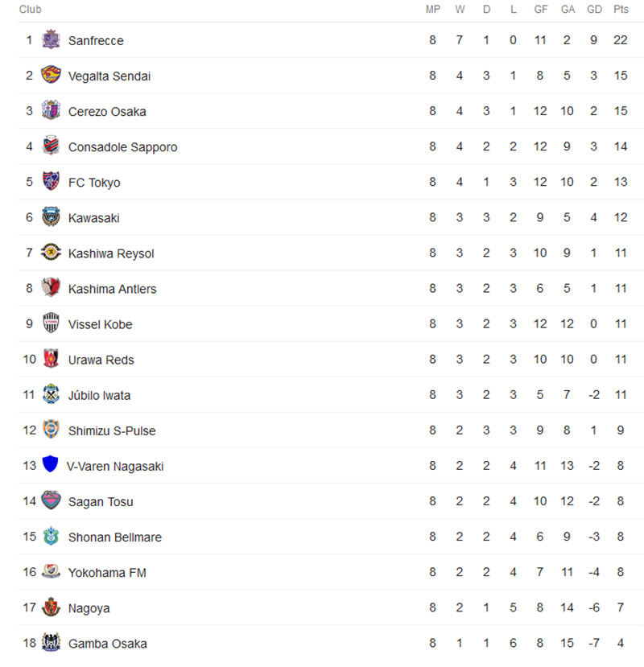
Task: Click the GD column header
Action: 594,10
